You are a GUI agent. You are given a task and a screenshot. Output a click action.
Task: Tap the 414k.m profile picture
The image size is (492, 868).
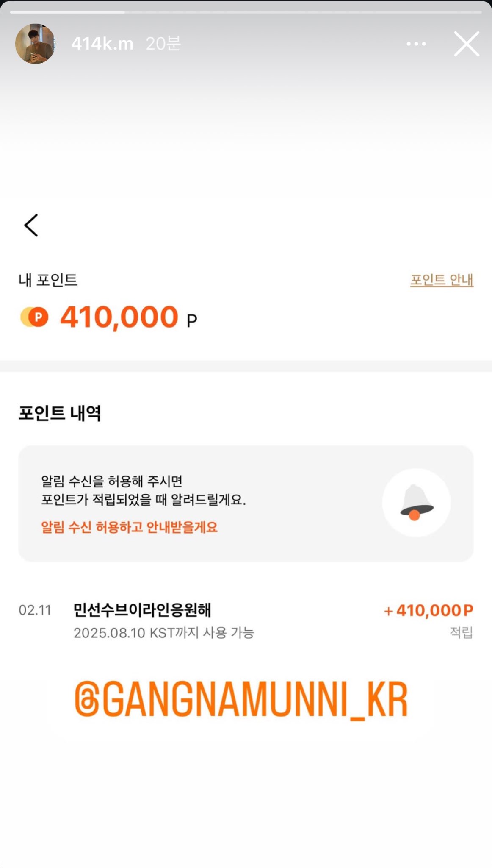pos(35,44)
